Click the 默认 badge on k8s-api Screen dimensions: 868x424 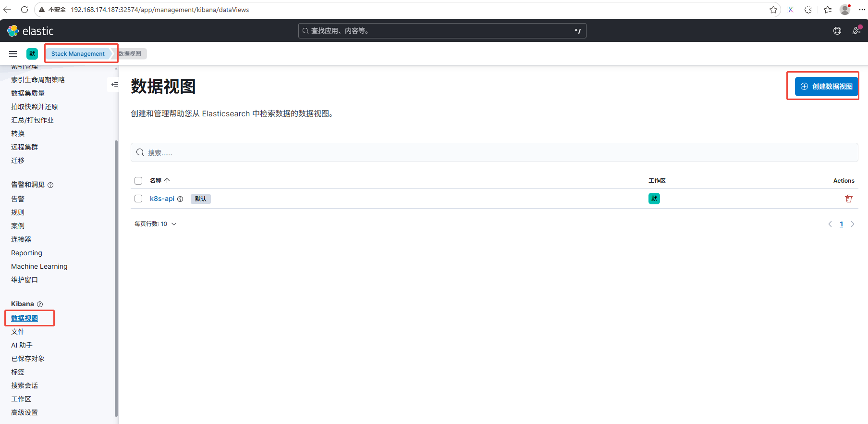[201, 199]
